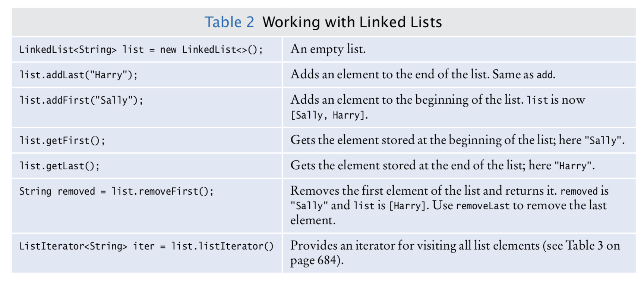Select the list.getLast() code cell

pyautogui.click(x=59, y=166)
